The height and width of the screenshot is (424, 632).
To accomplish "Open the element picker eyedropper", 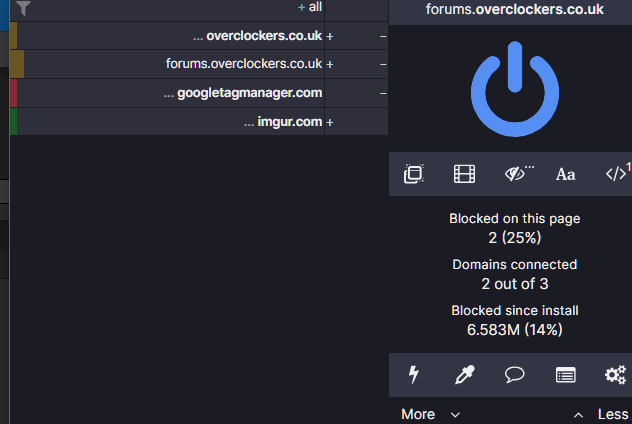I will pyautogui.click(x=464, y=375).
